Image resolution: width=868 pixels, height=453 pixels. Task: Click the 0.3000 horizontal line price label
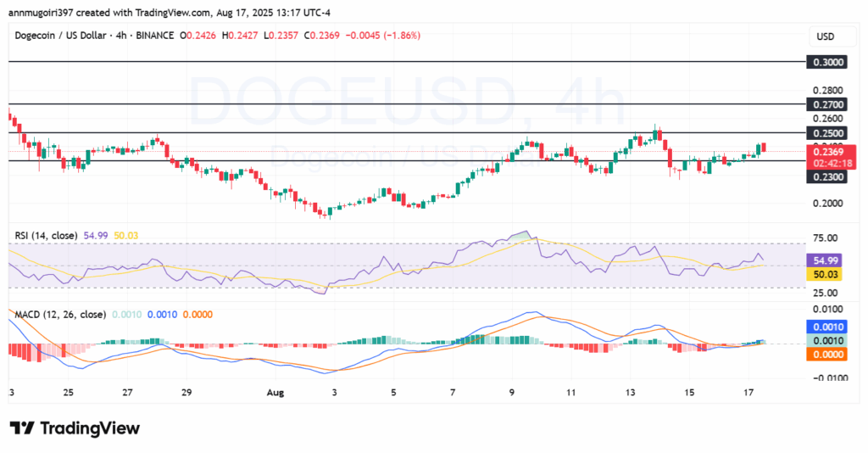(x=827, y=62)
